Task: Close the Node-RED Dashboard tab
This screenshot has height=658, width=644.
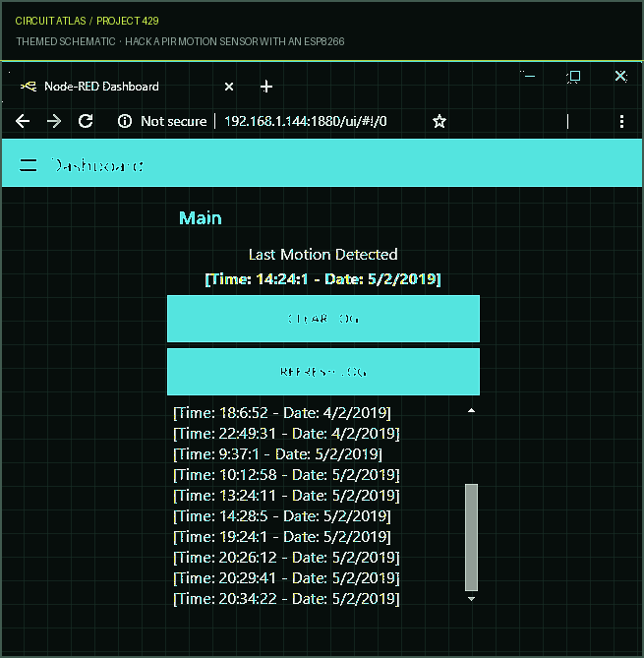Action: point(229,87)
